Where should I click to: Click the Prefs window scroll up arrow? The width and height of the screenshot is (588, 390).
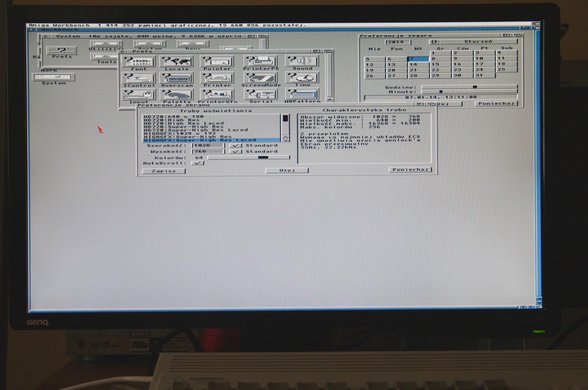click(330, 100)
